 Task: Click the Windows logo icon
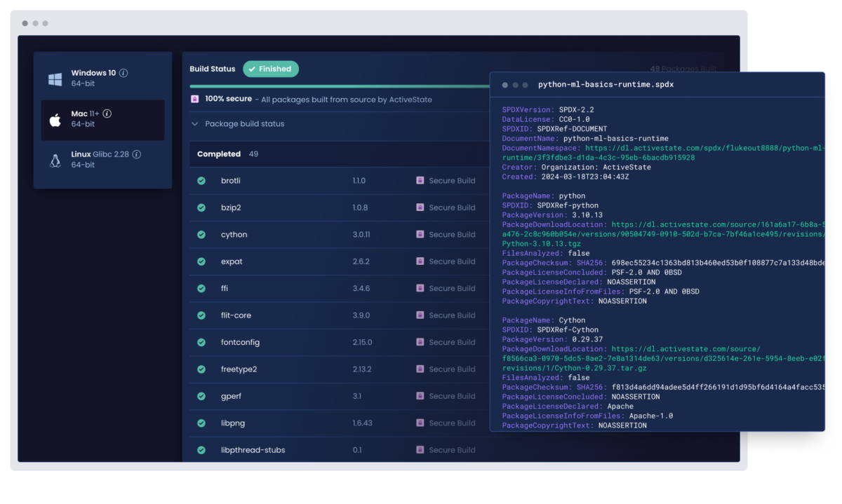tap(55, 79)
